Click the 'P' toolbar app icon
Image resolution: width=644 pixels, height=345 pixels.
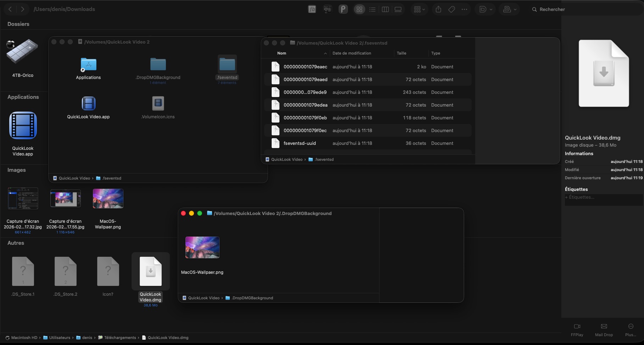[x=343, y=10]
